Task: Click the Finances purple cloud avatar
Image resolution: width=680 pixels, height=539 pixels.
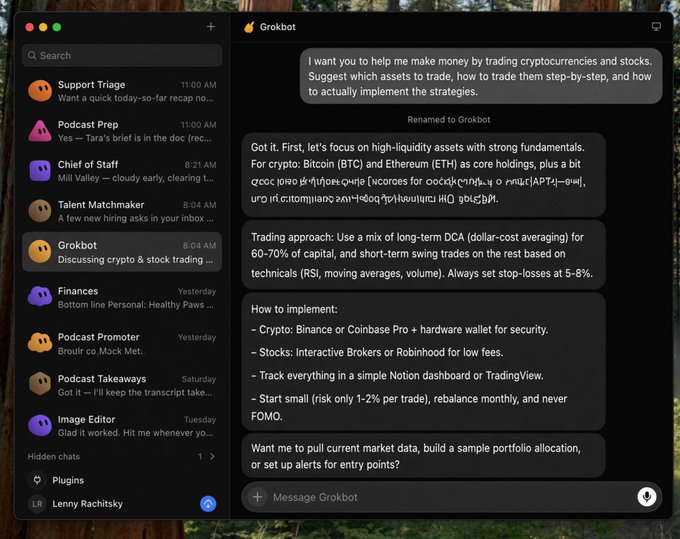Action: pos(40,296)
